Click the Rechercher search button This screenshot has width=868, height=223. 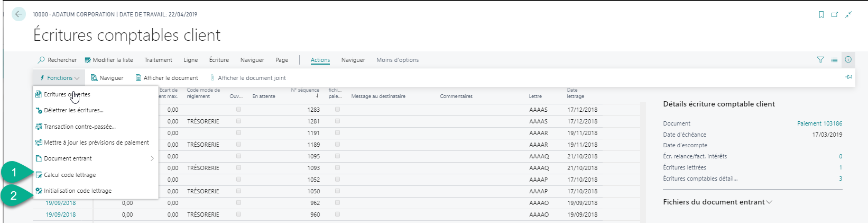point(57,60)
